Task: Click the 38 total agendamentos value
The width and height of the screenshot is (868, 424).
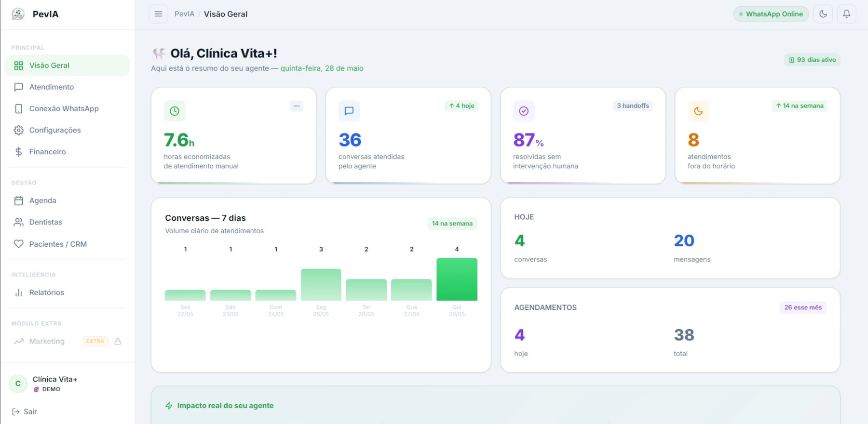Action: (x=684, y=335)
